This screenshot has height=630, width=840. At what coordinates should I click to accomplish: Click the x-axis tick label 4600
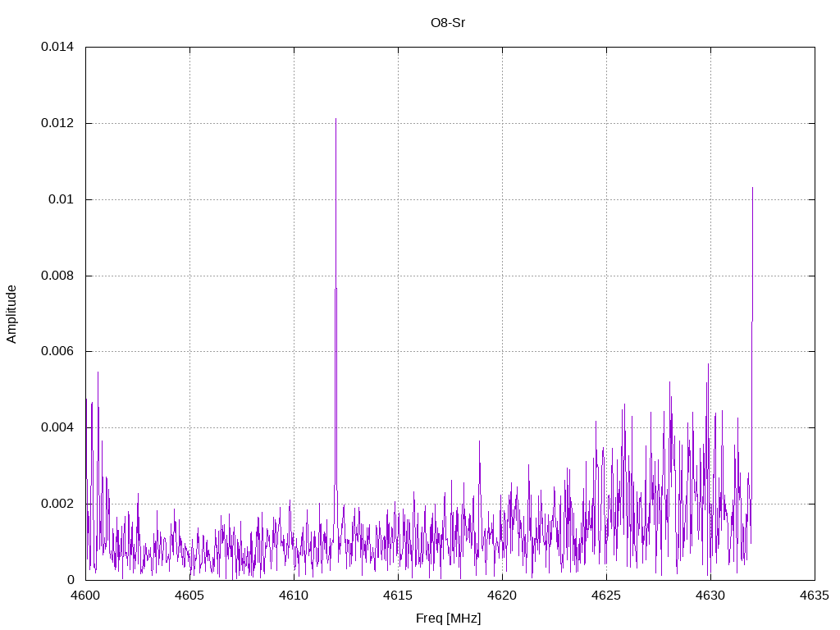(85, 596)
